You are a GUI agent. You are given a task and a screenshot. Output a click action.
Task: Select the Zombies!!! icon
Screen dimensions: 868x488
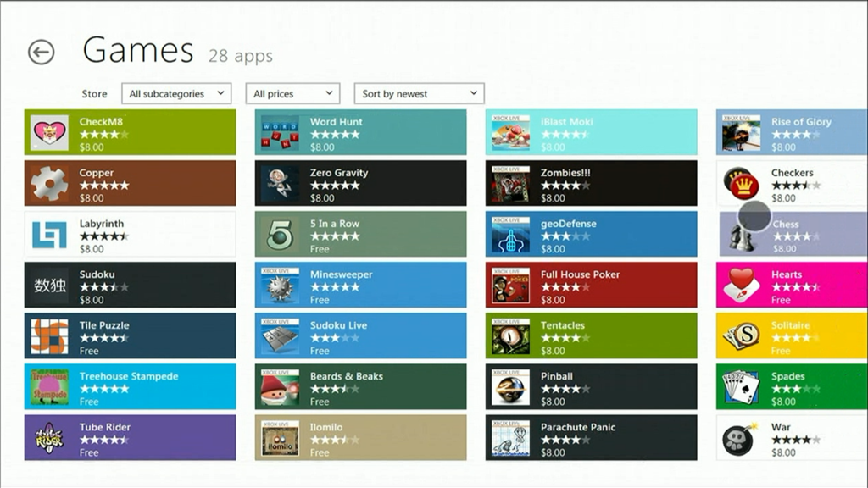510,184
